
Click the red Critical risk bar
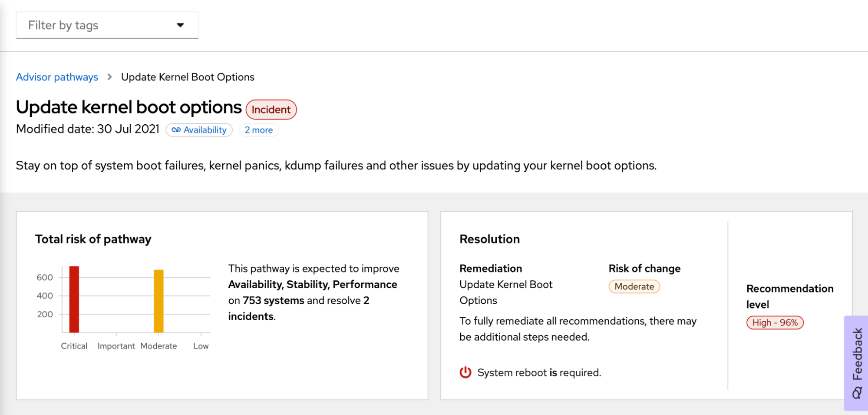[74, 299]
